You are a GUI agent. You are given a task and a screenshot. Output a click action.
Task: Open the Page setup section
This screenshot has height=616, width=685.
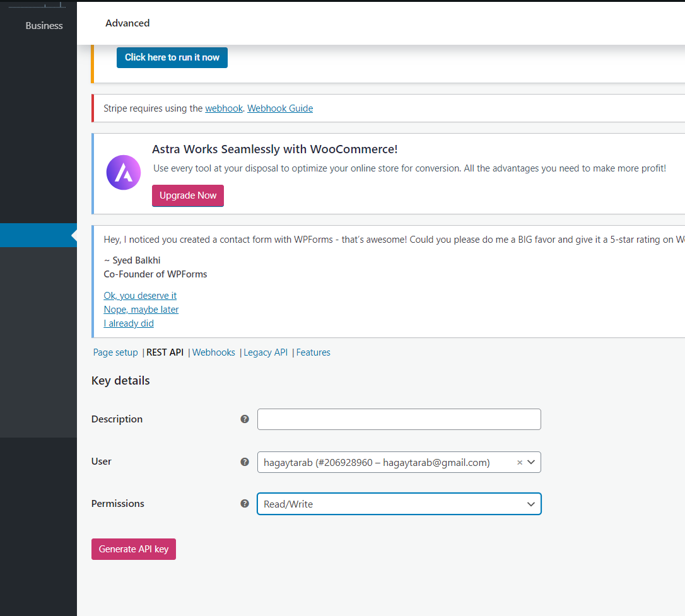pyautogui.click(x=115, y=352)
